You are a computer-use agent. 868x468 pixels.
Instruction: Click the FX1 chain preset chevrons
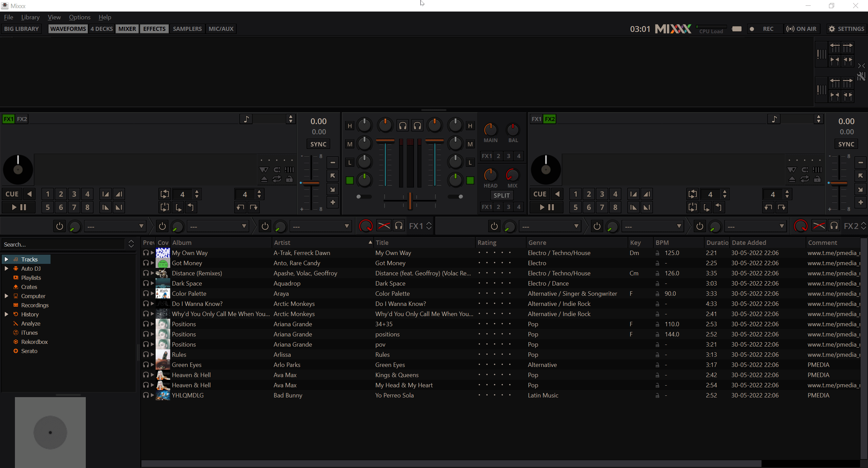tap(429, 226)
